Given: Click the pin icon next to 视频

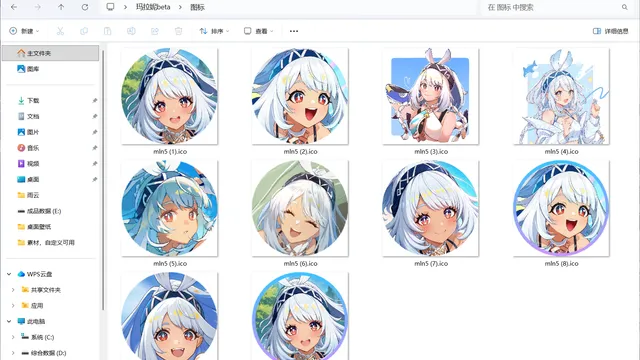Looking at the screenshot, I should [x=95, y=164].
